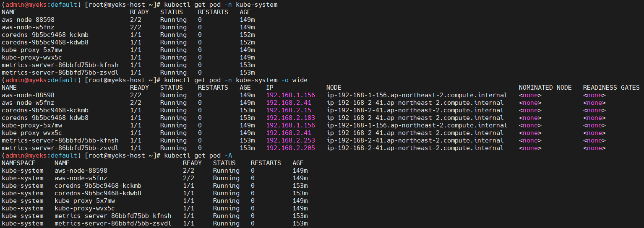Select IP address 192.168.2.253

(290, 140)
